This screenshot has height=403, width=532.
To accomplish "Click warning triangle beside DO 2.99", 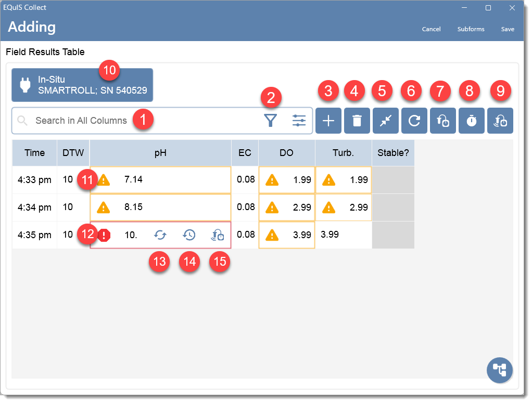I will tap(272, 207).
